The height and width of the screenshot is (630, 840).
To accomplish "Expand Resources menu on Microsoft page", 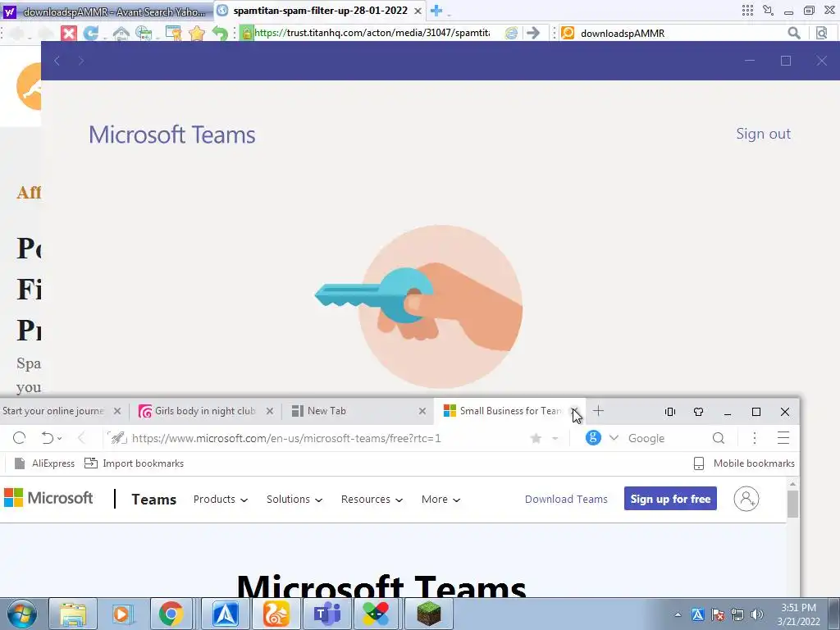I will pyautogui.click(x=372, y=500).
